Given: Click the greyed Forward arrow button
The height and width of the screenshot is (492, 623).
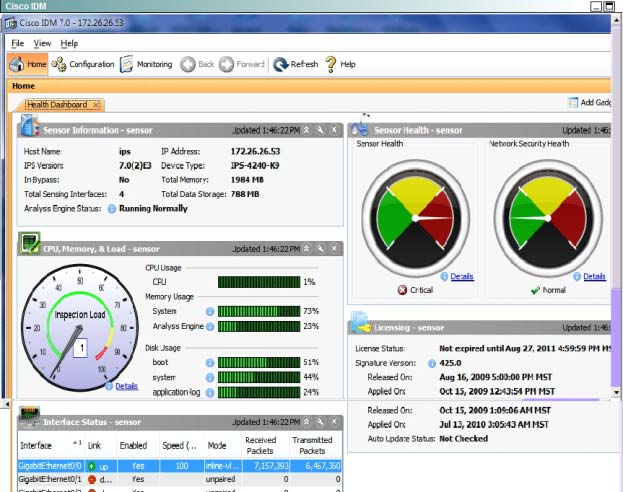Looking at the screenshot, I should tap(242, 64).
